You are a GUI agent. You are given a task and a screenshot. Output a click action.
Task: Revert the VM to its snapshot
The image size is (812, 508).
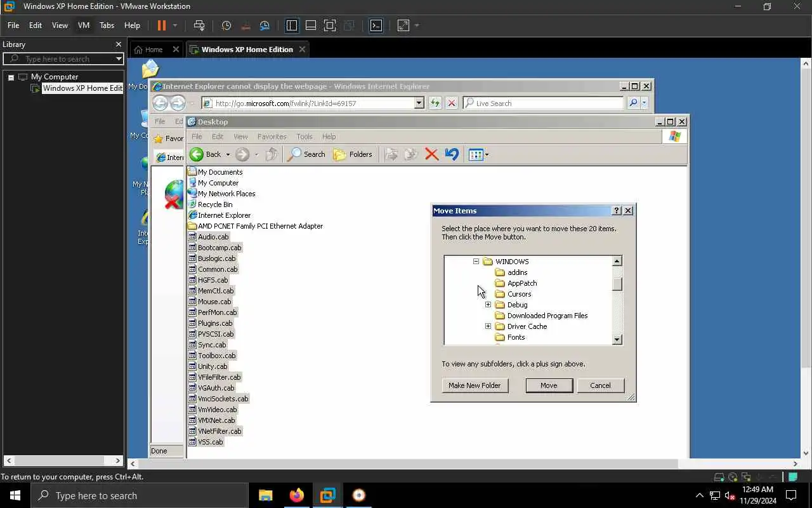[246, 25]
